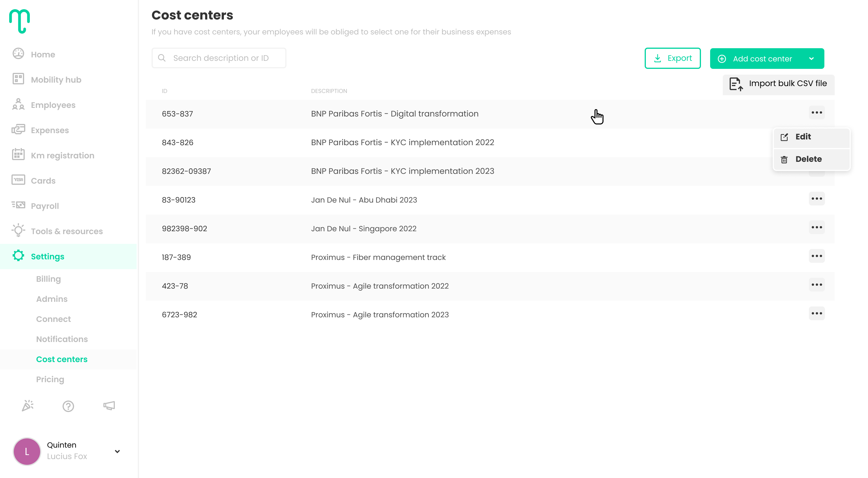The height and width of the screenshot is (478, 868).
Task: Click the Employees people icon
Action: (18, 105)
